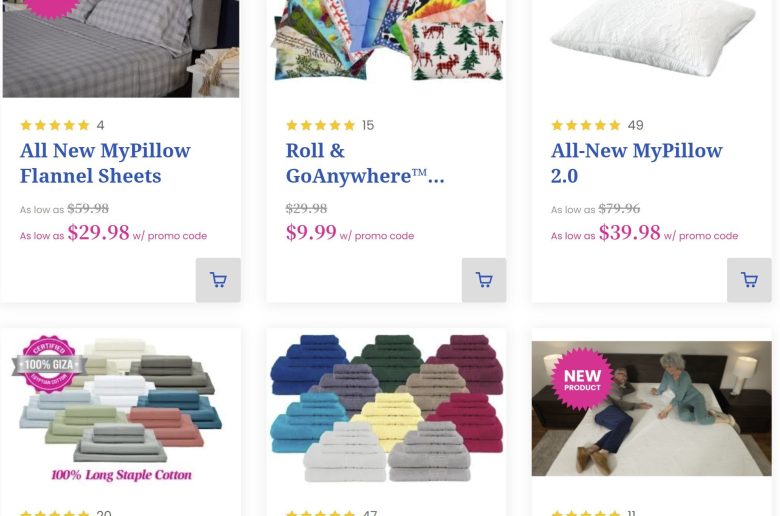The image size is (780, 516).
Task: Add All-New MyPillow 2.0 to cart
Action: pyautogui.click(x=749, y=280)
